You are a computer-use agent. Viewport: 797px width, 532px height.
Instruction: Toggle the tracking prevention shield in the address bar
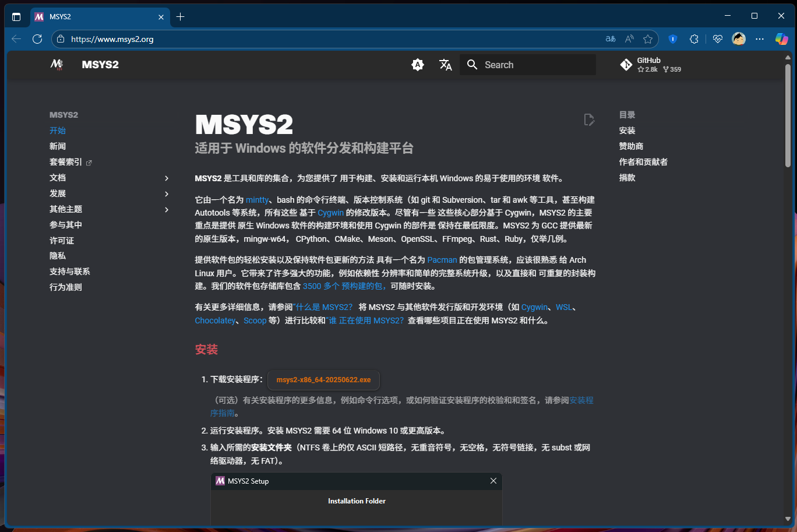673,38
